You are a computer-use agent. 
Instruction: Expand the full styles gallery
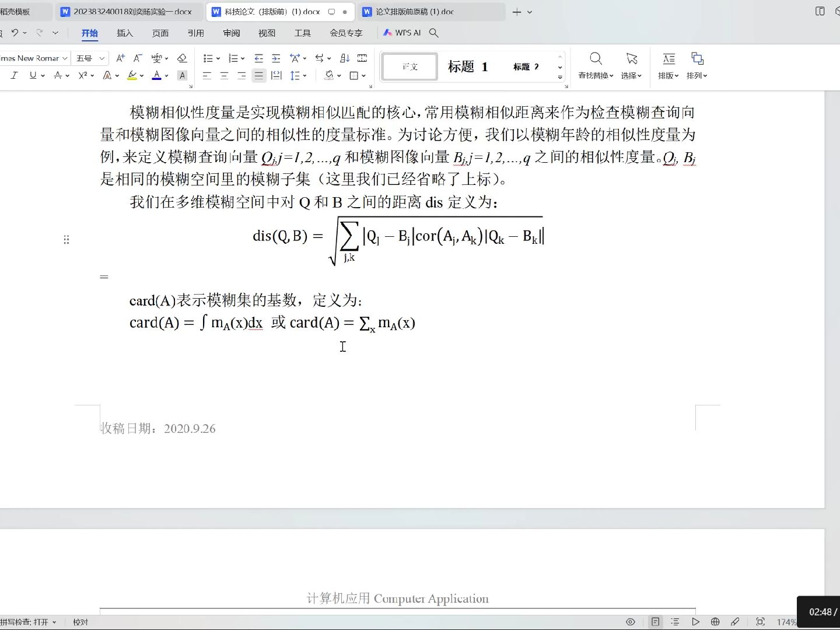pos(560,77)
